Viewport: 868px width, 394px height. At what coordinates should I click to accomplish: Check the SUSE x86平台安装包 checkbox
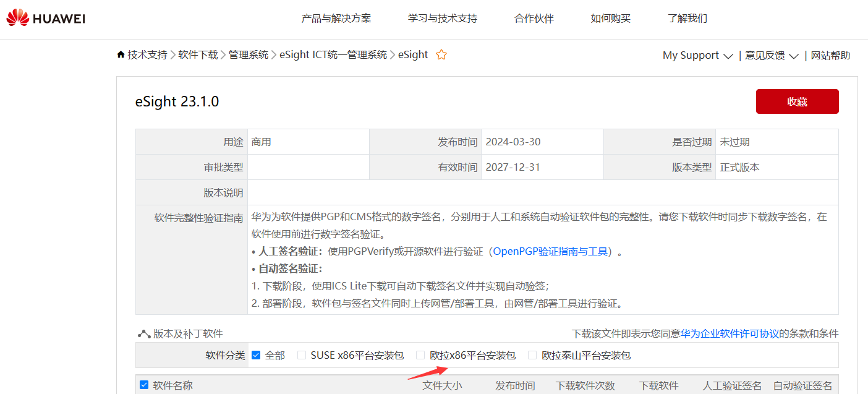302,355
